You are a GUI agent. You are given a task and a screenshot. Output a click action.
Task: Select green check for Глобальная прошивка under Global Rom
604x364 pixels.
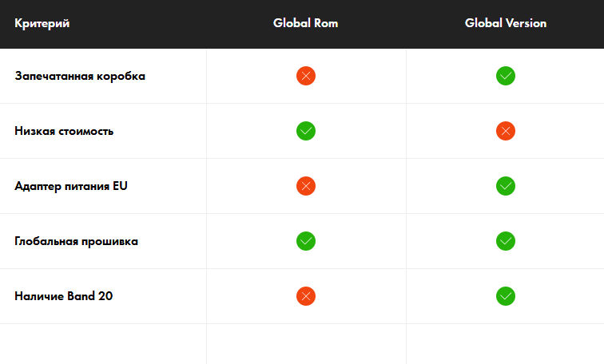coord(306,241)
